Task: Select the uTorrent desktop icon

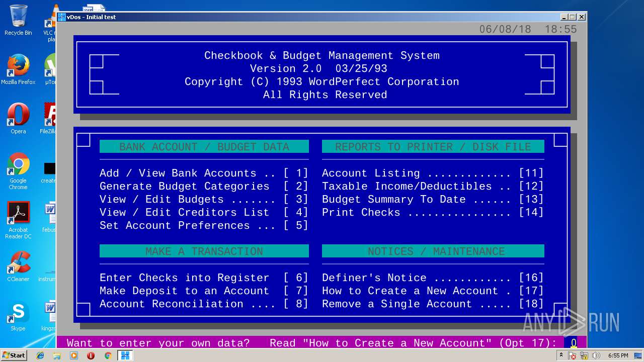Action: 50,69
